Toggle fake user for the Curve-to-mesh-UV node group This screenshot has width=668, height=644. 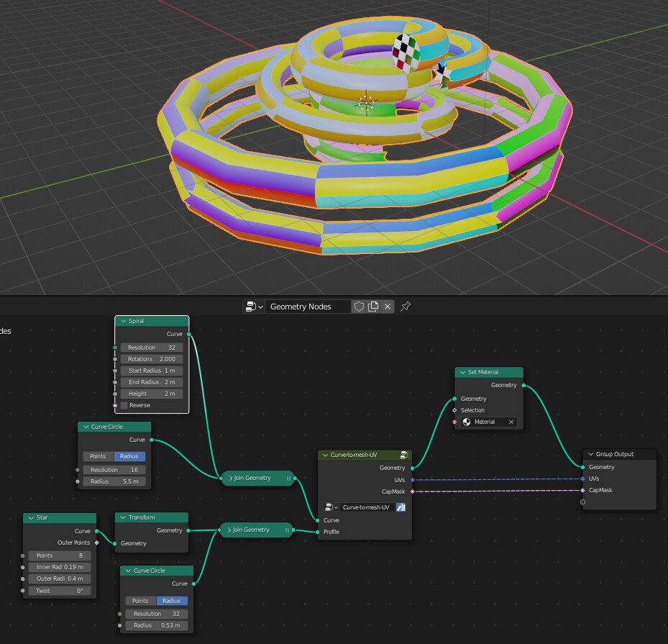click(x=401, y=507)
